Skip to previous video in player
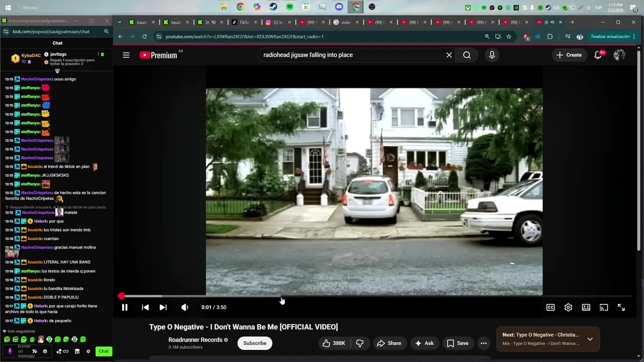644x362 pixels. 145,307
